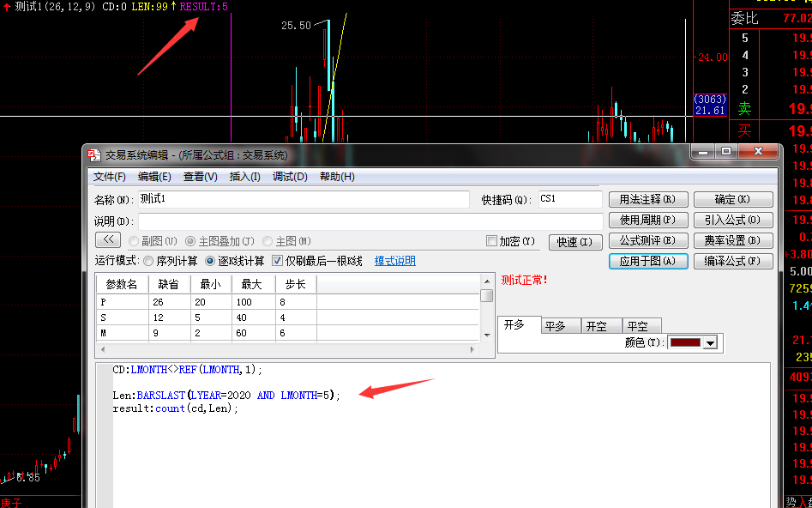Choose the 主图(M) radio option
Screen dimensions: 812x508
[x=268, y=241]
